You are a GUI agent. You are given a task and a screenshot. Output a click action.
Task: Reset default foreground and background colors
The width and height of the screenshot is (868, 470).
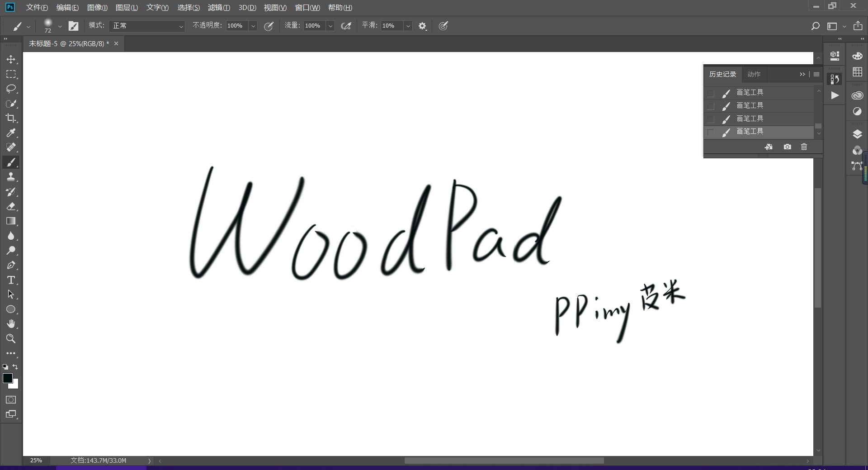(5, 367)
